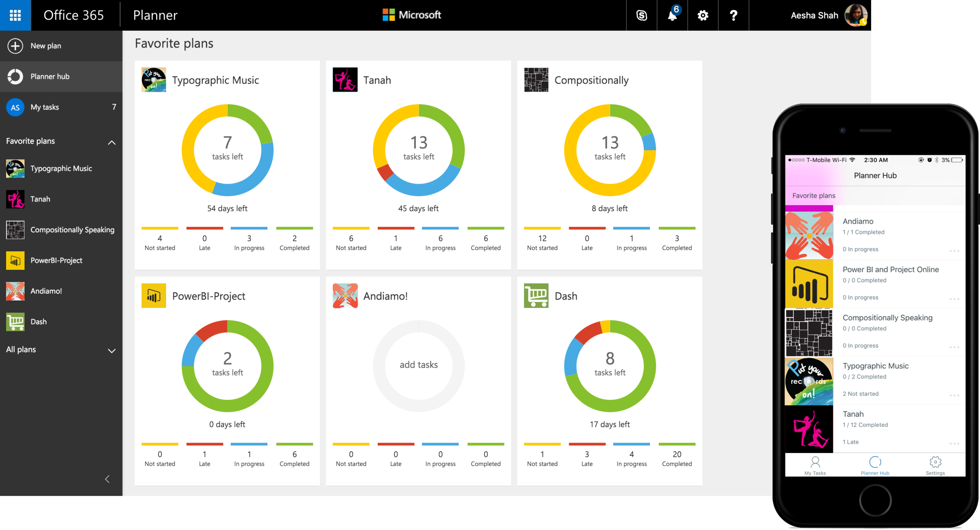This screenshot has width=980, height=530.
Task: Click the help question mark icon
Action: (733, 15)
